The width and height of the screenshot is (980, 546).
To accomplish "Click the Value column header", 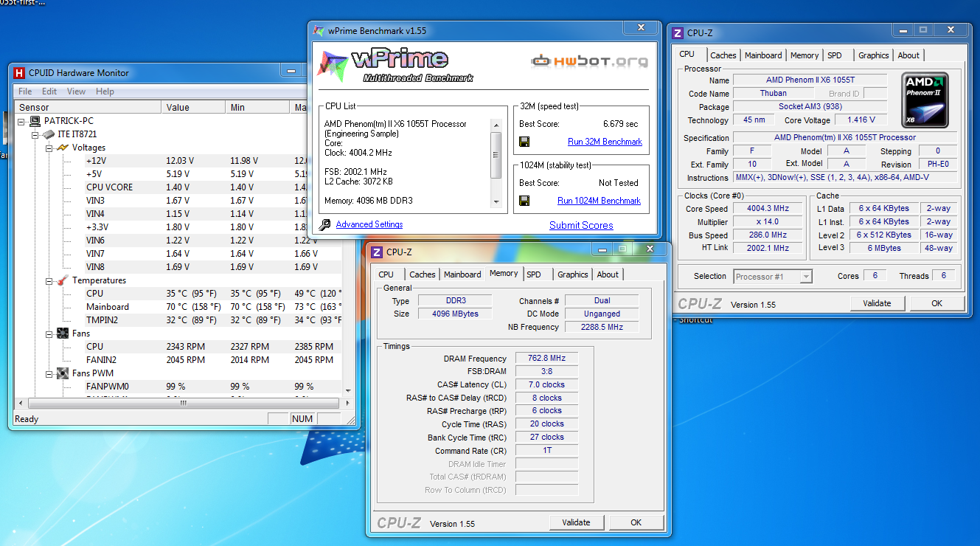I will [x=193, y=107].
